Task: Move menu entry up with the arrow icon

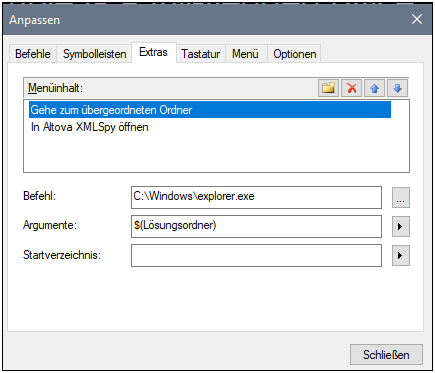Action: tap(374, 88)
